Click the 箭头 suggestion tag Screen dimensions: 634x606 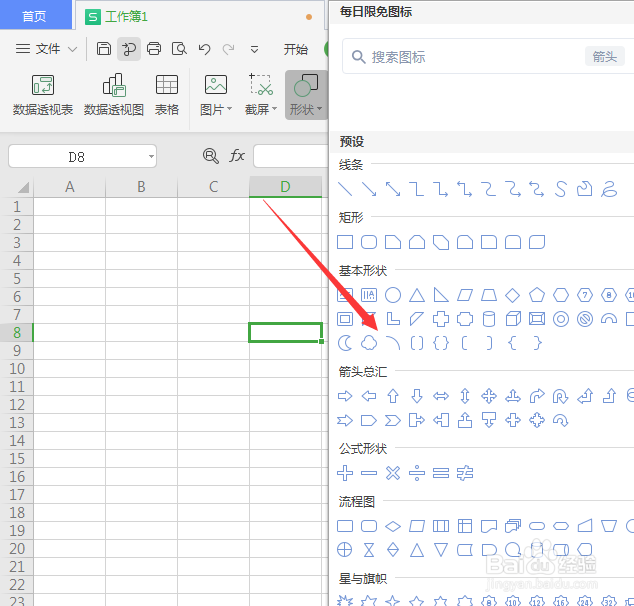click(604, 56)
